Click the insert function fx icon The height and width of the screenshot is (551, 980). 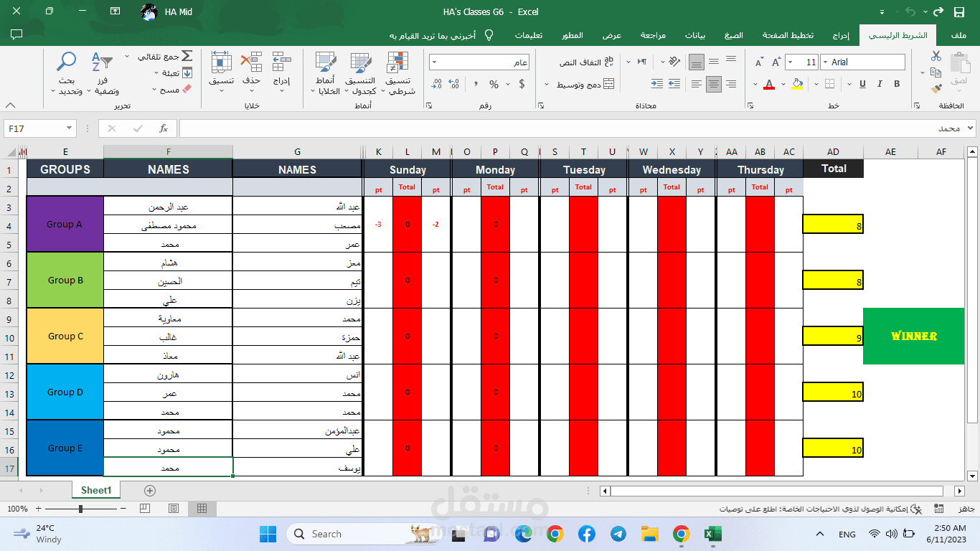(x=164, y=128)
